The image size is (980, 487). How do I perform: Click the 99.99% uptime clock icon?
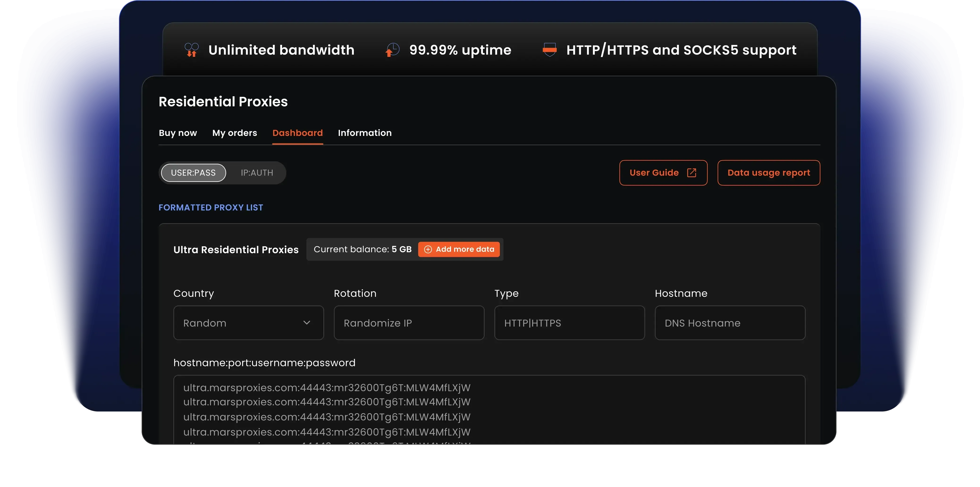click(x=392, y=50)
